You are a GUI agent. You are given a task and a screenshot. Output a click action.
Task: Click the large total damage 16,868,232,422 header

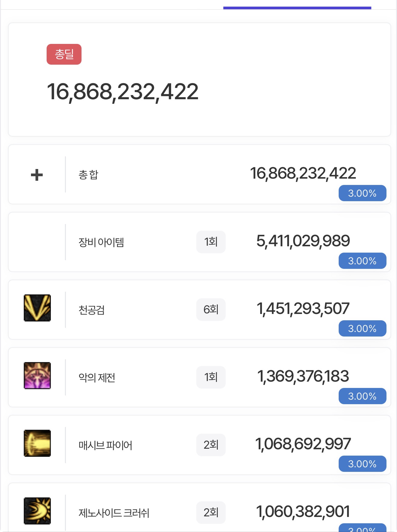click(123, 92)
